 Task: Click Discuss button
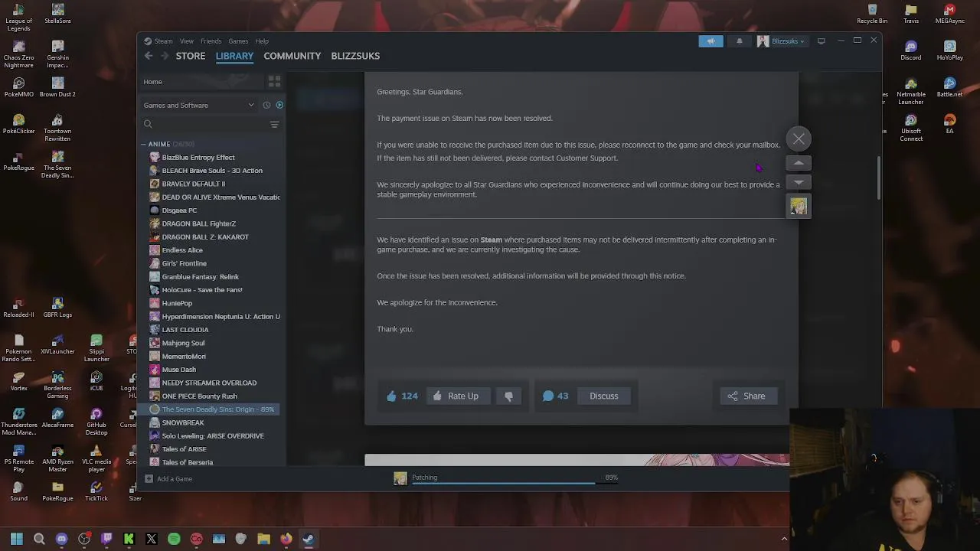[x=603, y=396]
